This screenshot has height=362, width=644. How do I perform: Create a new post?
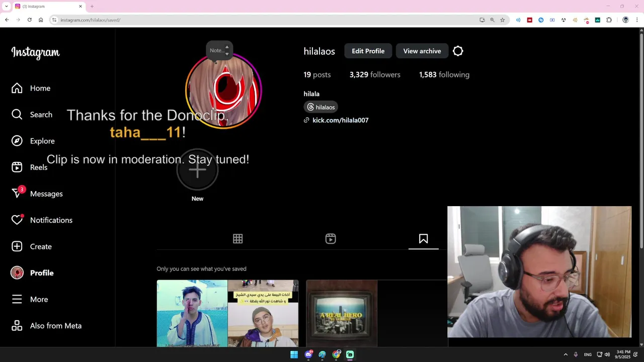tap(32, 246)
